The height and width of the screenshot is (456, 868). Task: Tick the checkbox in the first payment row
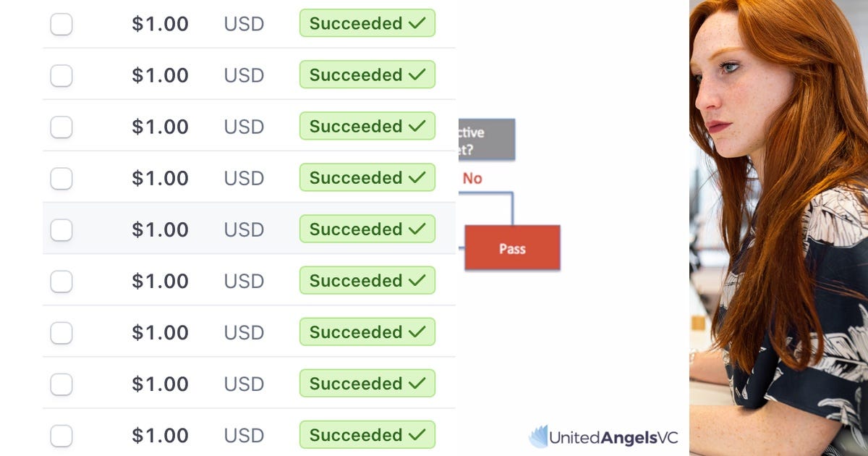tap(61, 24)
